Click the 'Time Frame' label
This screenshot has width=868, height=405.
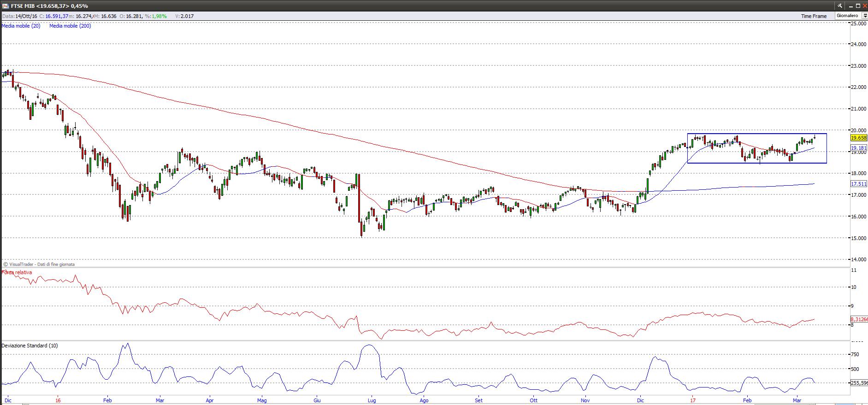tap(814, 16)
